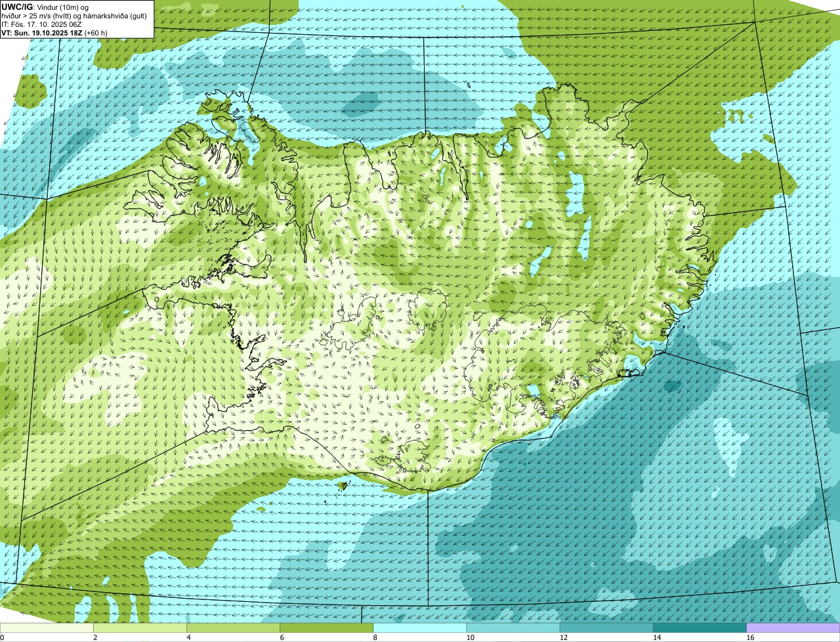Click the 4–6 m/s legend color segment
840x642 pixels.
click(x=233, y=628)
